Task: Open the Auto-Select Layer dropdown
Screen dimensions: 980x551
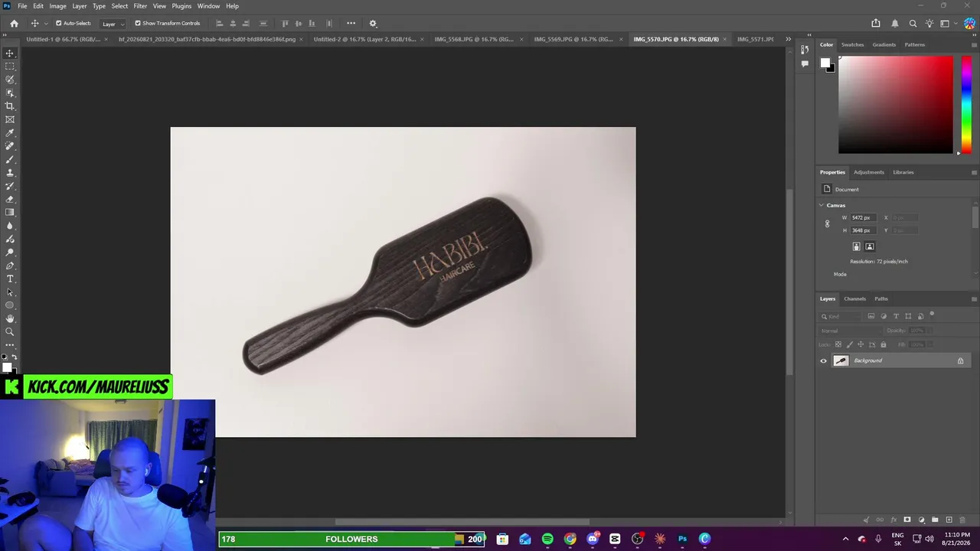Action: [x=112, y=24]
